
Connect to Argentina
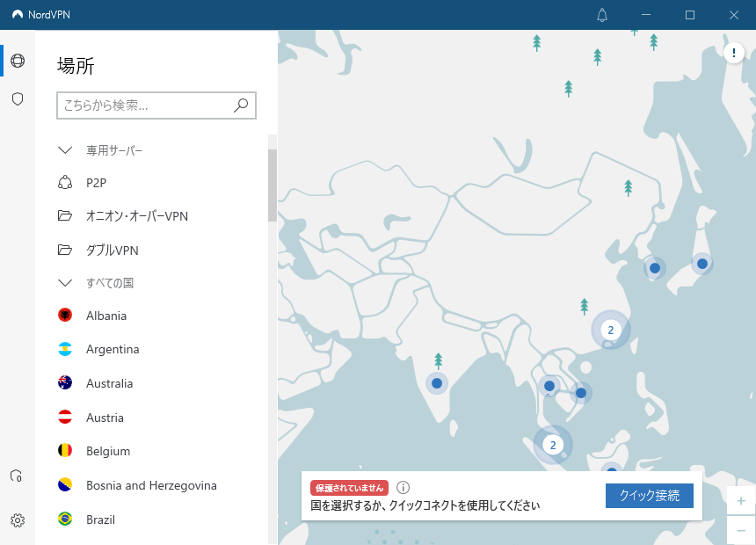click(x=113, y=349)
